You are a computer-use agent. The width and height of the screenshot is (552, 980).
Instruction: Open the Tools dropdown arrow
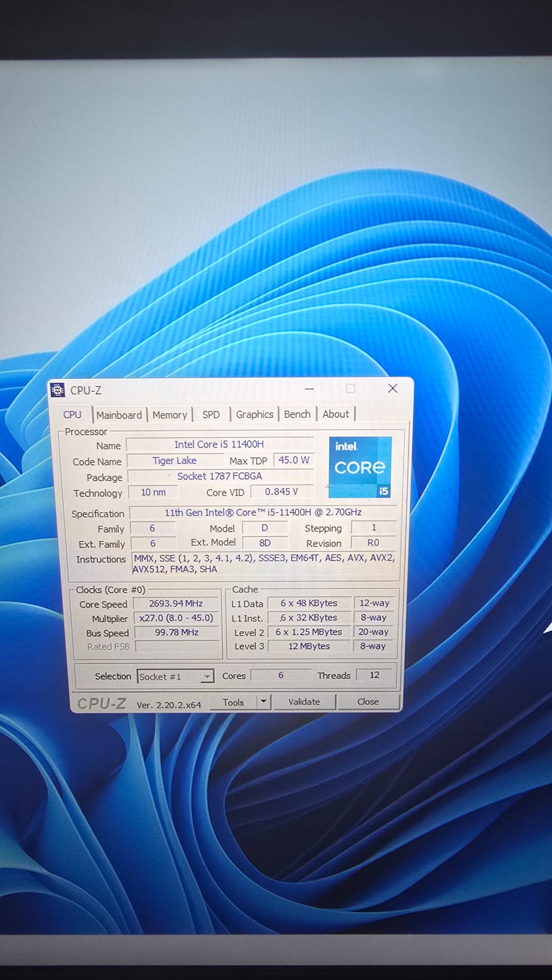click(263, 701)
